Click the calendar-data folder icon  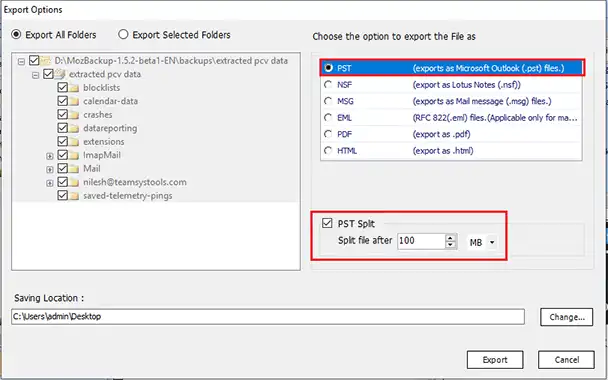coord(74,101)
